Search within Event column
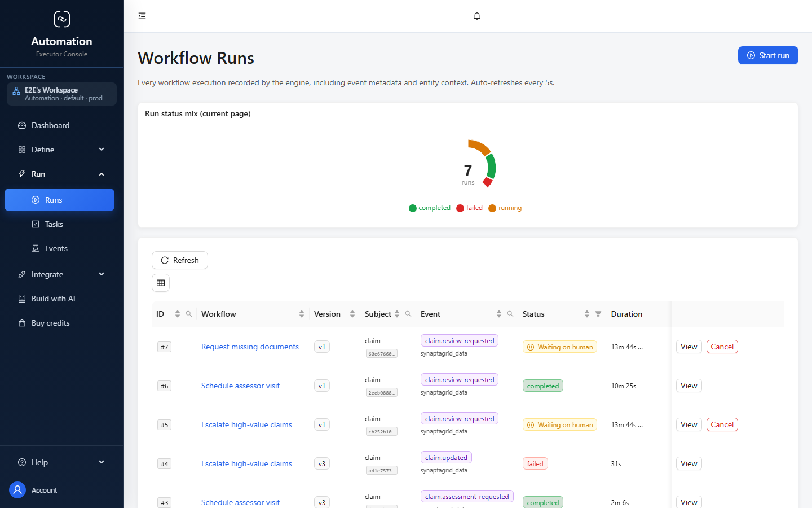Viewport: 812px width, 508px height. 510,314
